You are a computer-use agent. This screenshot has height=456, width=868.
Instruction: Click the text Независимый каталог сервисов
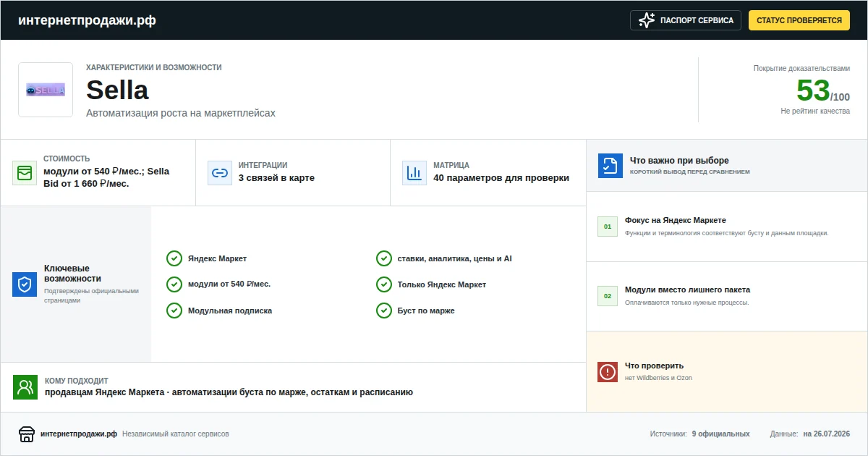pos(176,434)
